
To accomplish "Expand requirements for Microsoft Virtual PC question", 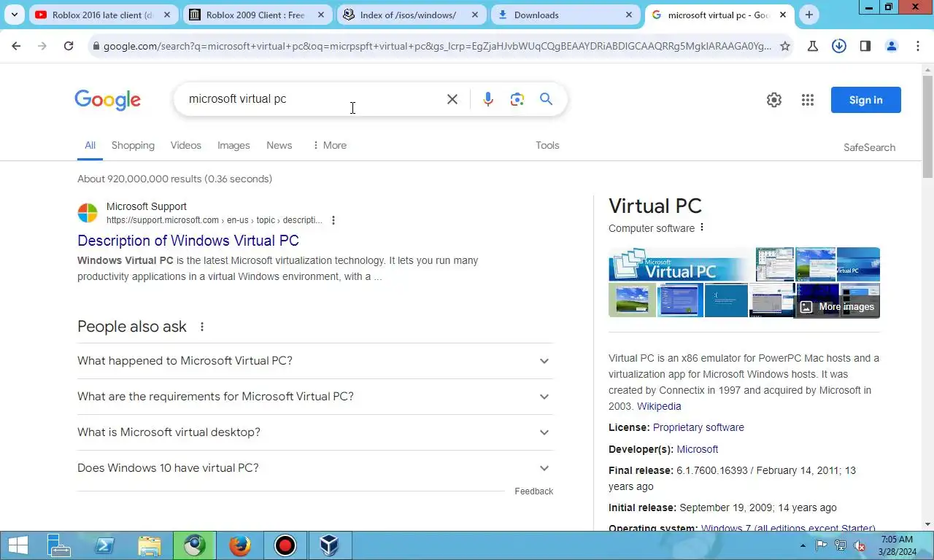I will pyautogui.click(x=315, y=397).
